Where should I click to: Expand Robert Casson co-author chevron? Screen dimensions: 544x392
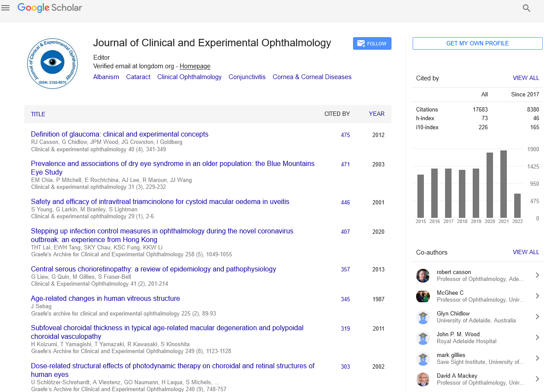537,275
